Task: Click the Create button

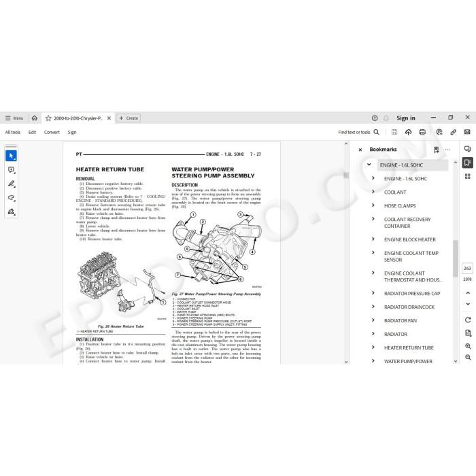Action: point(129,118)
